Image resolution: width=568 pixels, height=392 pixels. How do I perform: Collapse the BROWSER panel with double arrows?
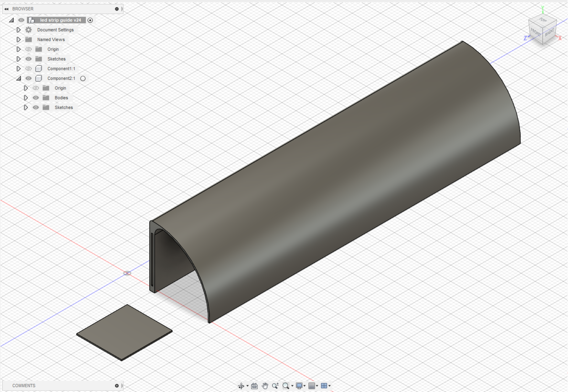[x=6, y=9]
